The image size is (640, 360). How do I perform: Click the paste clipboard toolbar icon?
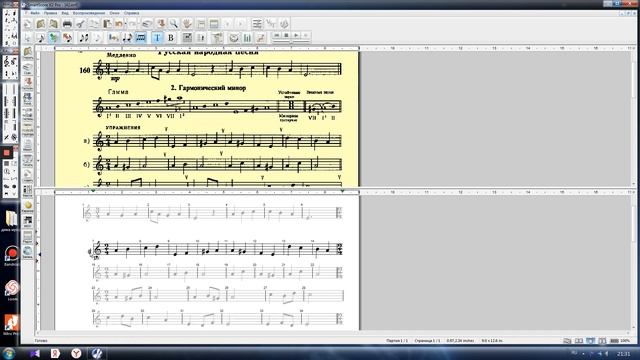(x=107, y=24)
